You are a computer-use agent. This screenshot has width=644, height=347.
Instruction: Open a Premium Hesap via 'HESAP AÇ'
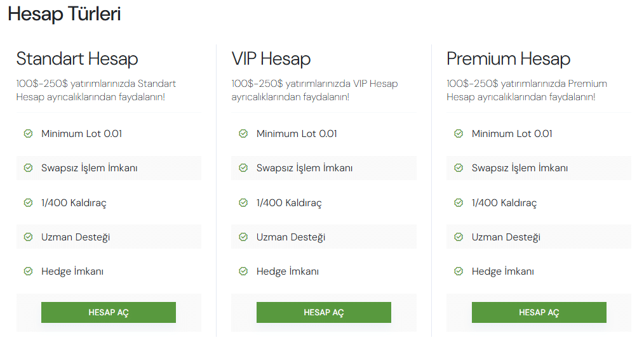(x=539, y=312)
